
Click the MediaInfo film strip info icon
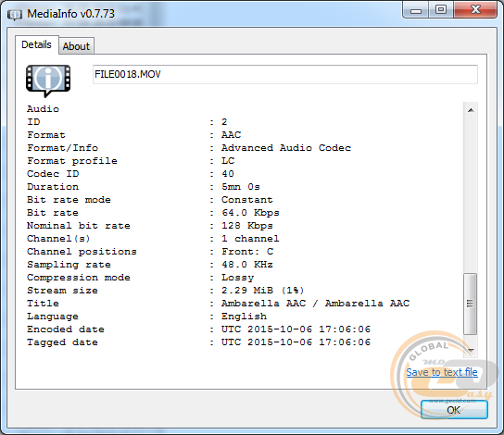tap(48, 81)
